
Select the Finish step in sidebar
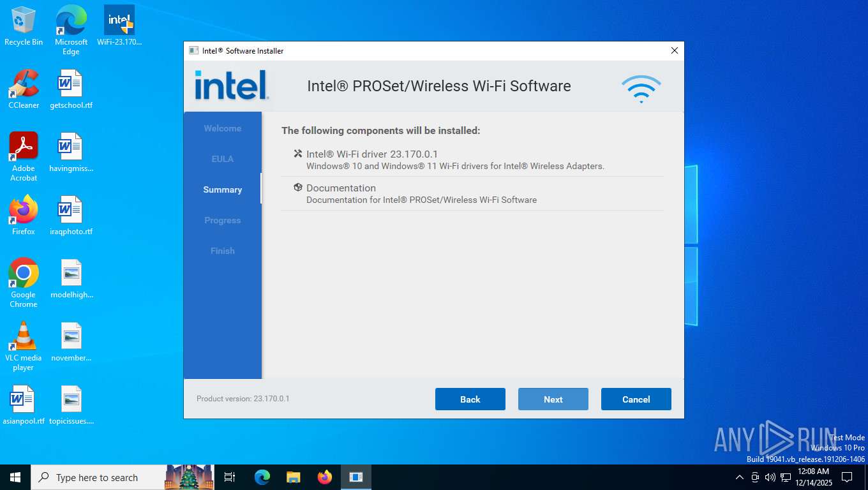(222, 251)
